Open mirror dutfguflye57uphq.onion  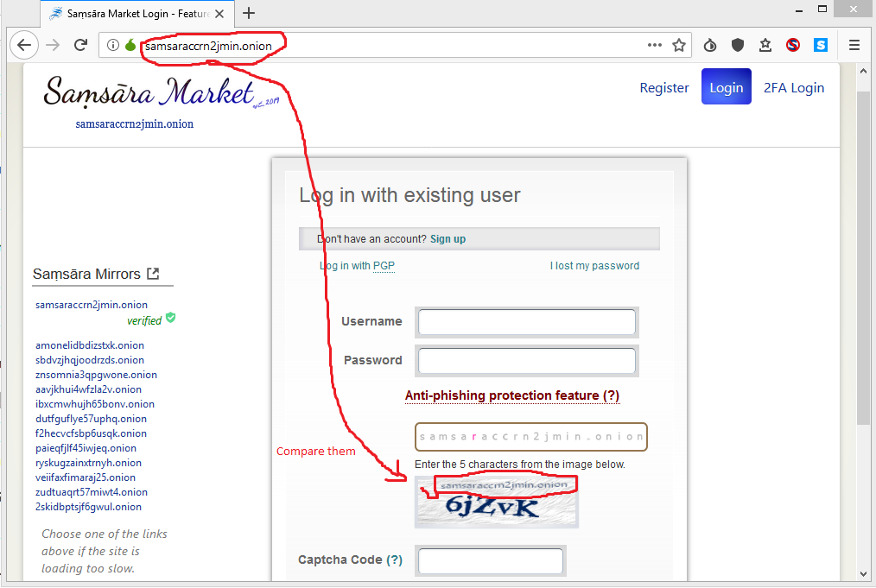(91, 419)
